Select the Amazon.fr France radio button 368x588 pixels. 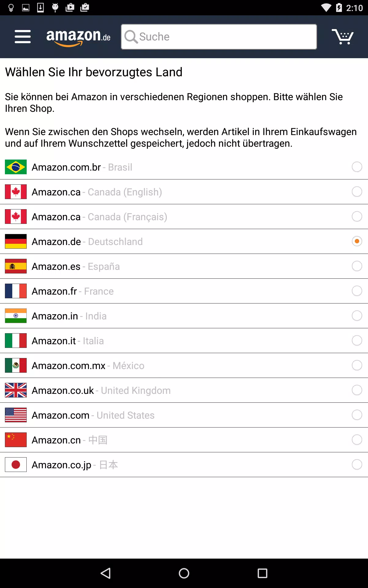click(357, 291)
